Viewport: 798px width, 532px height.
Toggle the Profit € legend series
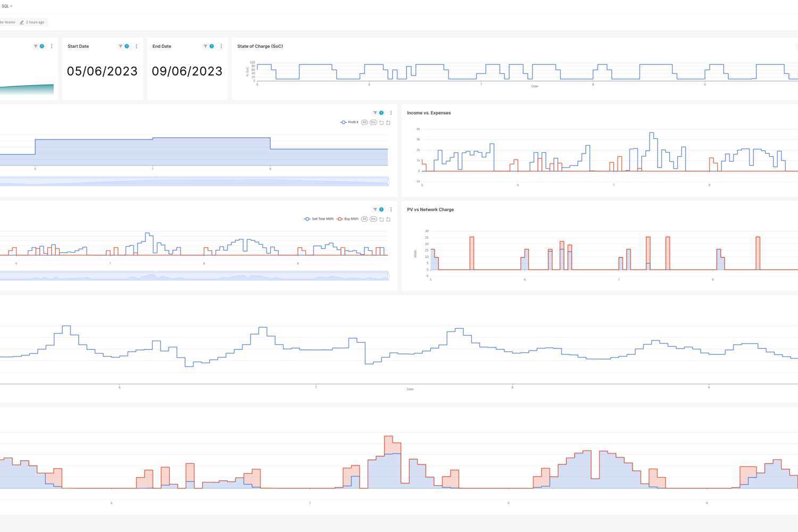[350, 122]
